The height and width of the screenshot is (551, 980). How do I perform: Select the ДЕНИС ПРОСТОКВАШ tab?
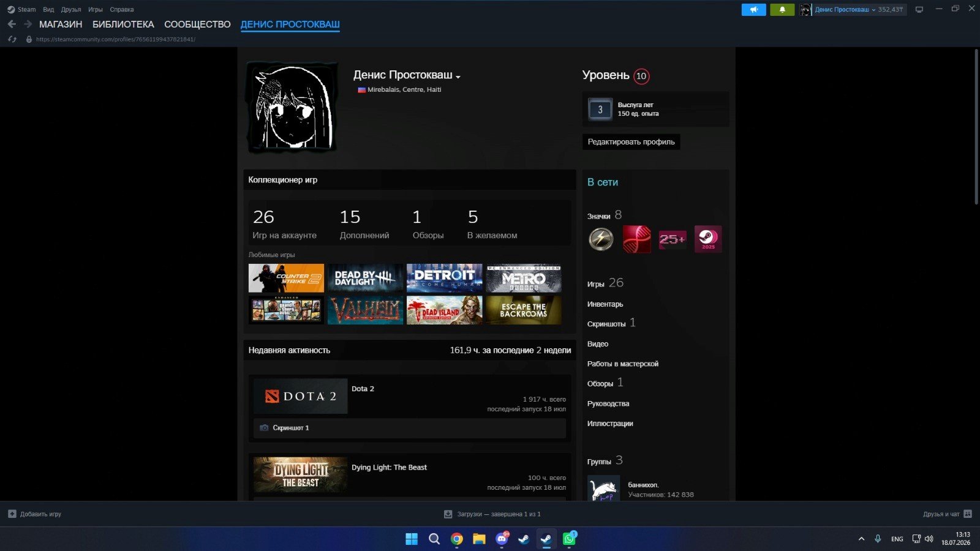290,24
